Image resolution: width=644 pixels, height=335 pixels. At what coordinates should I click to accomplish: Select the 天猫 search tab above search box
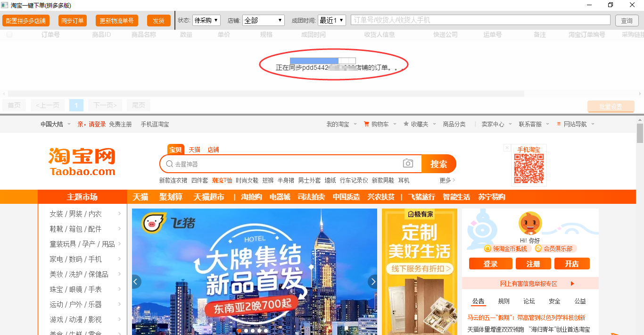[x=194, y=150]
